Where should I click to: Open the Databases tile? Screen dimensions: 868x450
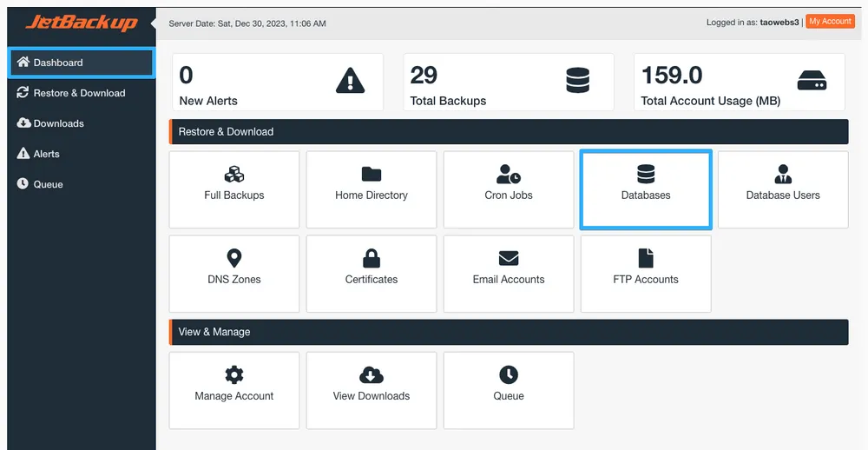coord(646,189)
